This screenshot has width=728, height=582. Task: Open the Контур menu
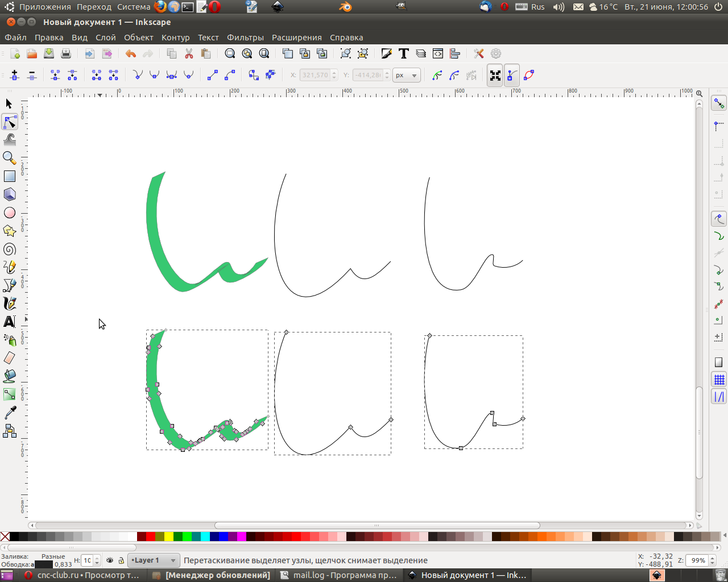175,38
